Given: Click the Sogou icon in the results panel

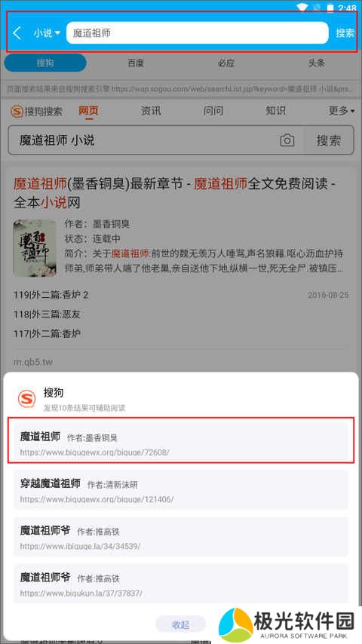Looking at the screenshot, I should pos(26,399).
